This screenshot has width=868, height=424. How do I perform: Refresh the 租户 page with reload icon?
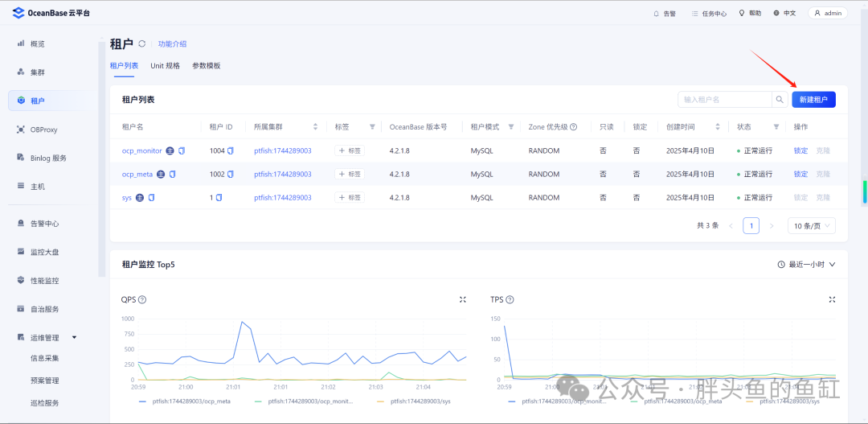(142, 43)
